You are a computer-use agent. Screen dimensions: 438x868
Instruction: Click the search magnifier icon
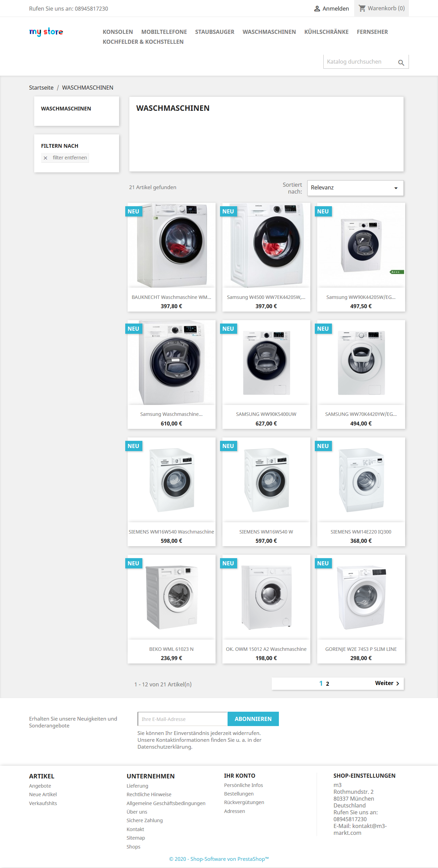click(401, 63)
